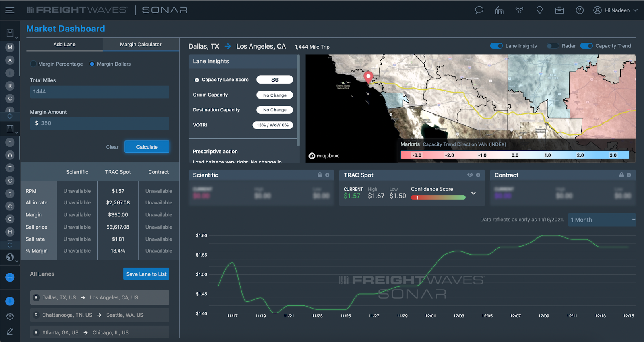This screenshot has height=342, width=644.
Task: Click the help question mark icon
Action: click(x=580, y=10)
